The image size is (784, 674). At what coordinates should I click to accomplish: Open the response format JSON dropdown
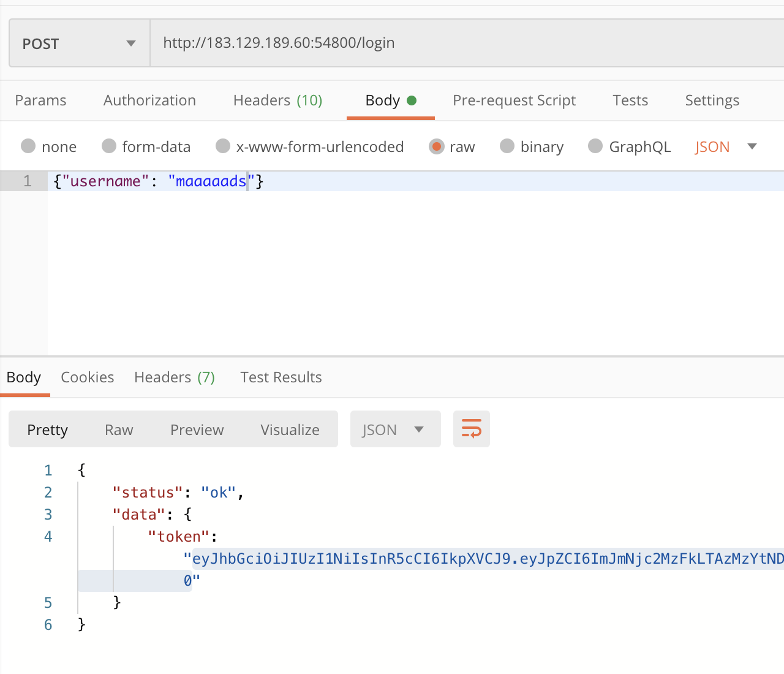click(x=396, y=429)
